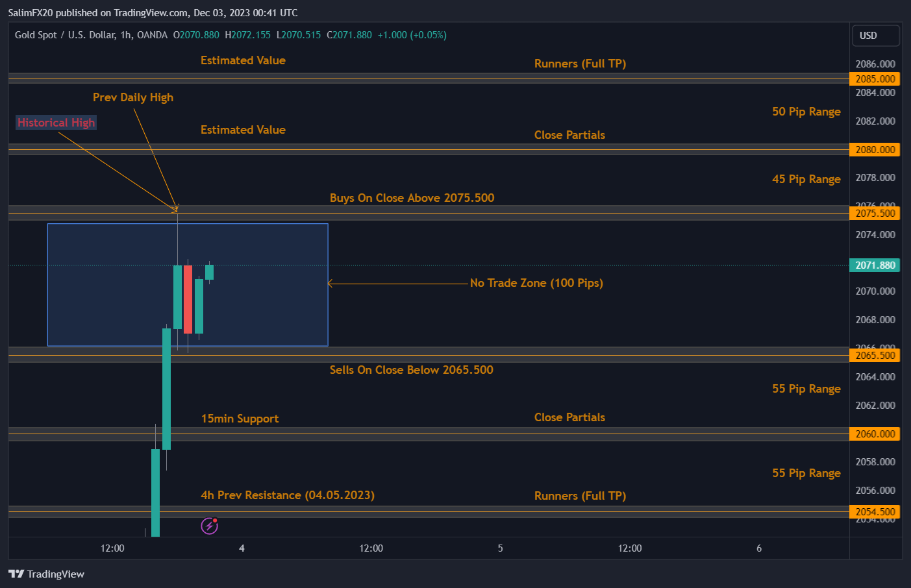The height and width of the screenshot is (588, 911).
Task: Select the orange 2075.500 price label
Action: (875, 213)
